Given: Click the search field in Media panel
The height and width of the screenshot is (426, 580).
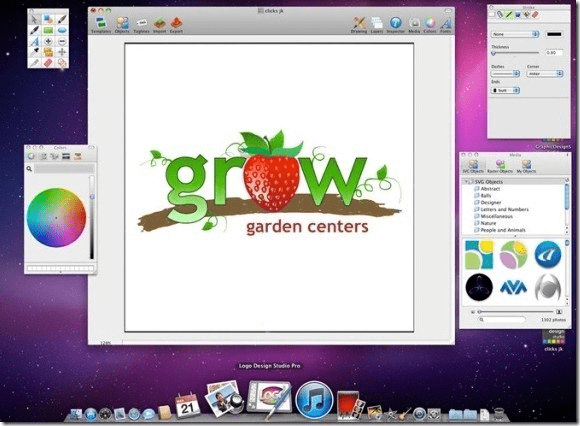Looking at the screenshot, I should 502,319.
